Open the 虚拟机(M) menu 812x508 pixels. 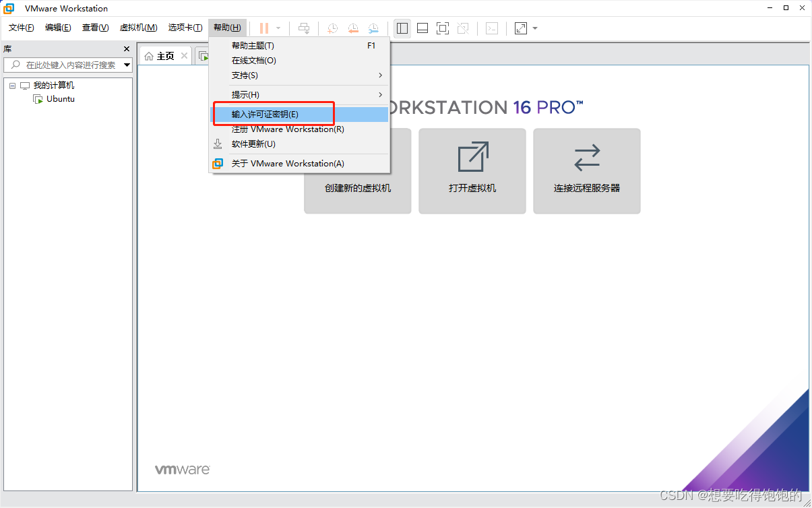[x=138, y=28]
